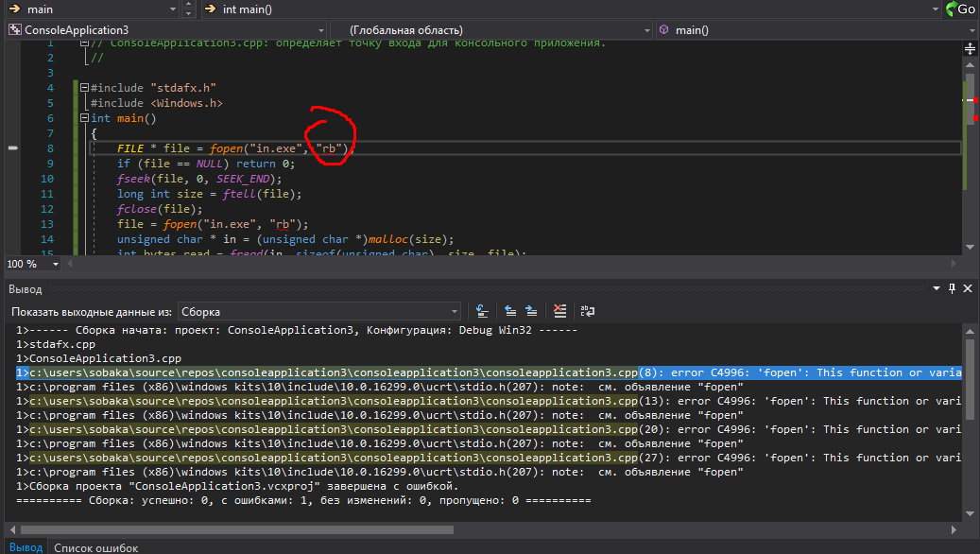Go to previous message in output
The image size is (980, 554).
510,310
